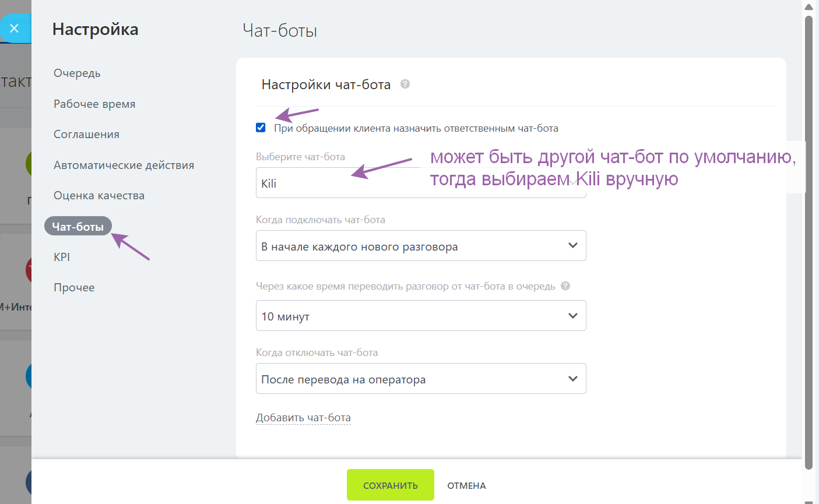Expand the 'В начале каждого нового разговора' dropdown
The width and height of the screenshot is (819, 504).
(420, 246)
